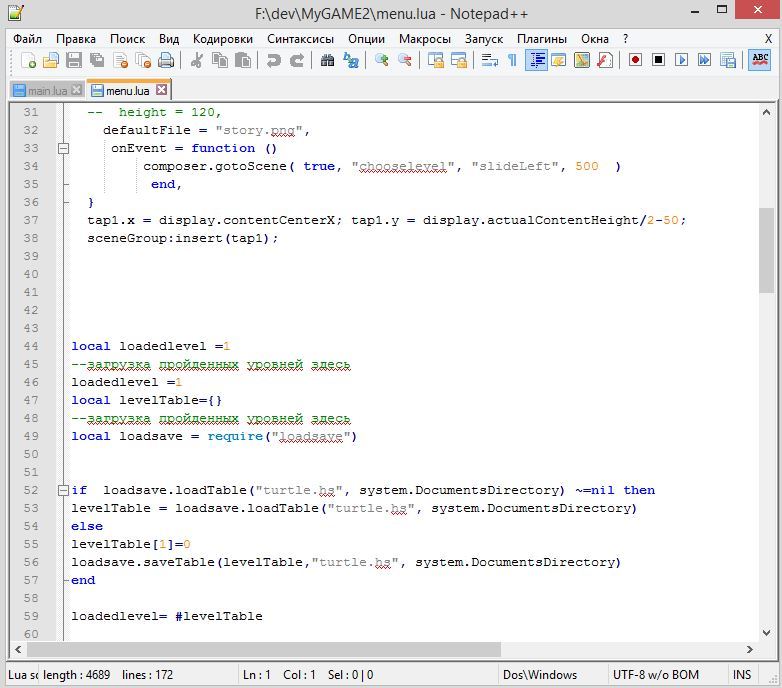The width and height of the screenshot is (782, 688).
Task: Print the document with the printer icon
Action: point(166,60)
